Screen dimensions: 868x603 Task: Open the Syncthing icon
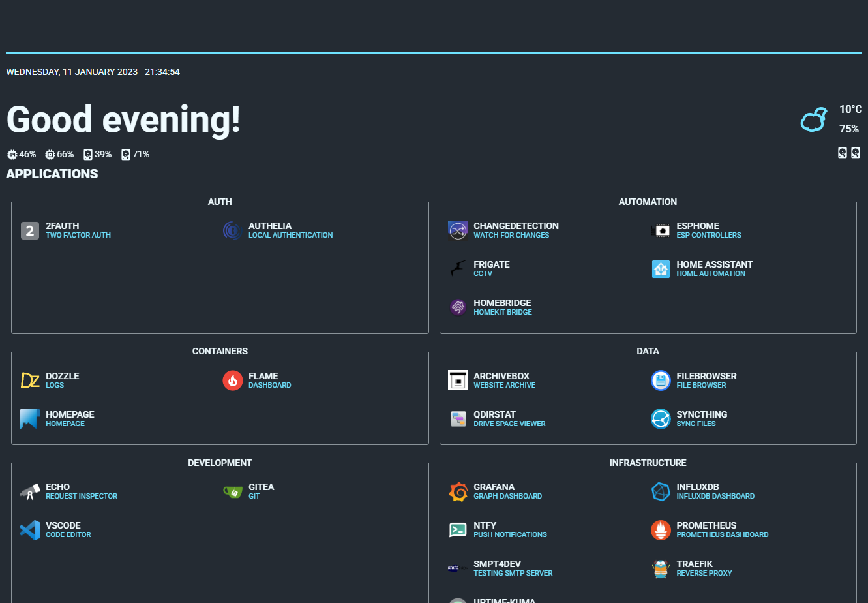[661, 419]
